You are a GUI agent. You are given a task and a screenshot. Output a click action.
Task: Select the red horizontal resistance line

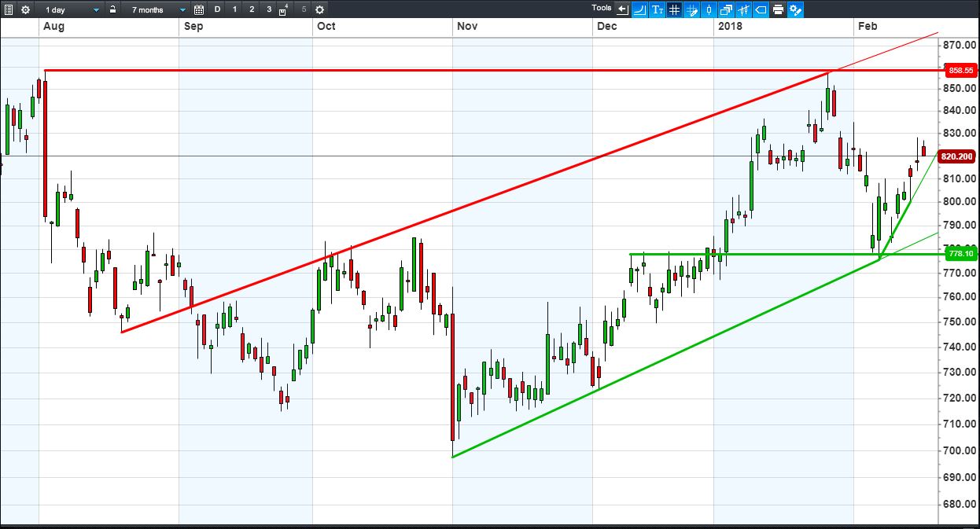[x=494, y=70]
